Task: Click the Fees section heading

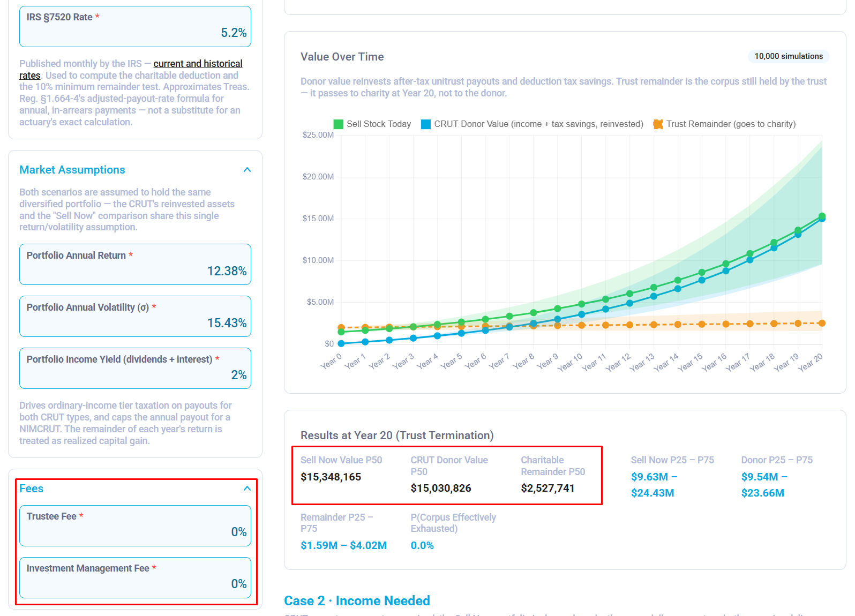Action: coord(32,489)
